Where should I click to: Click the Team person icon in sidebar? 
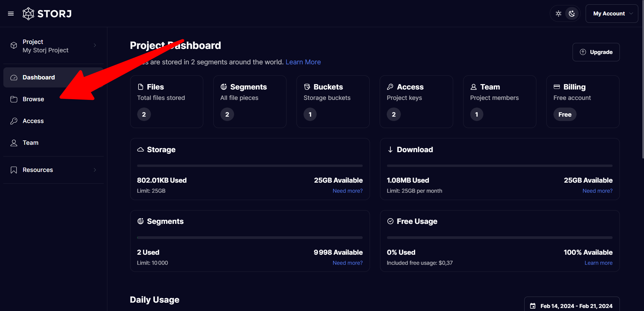pyautogui.click(x=14, y=143)
